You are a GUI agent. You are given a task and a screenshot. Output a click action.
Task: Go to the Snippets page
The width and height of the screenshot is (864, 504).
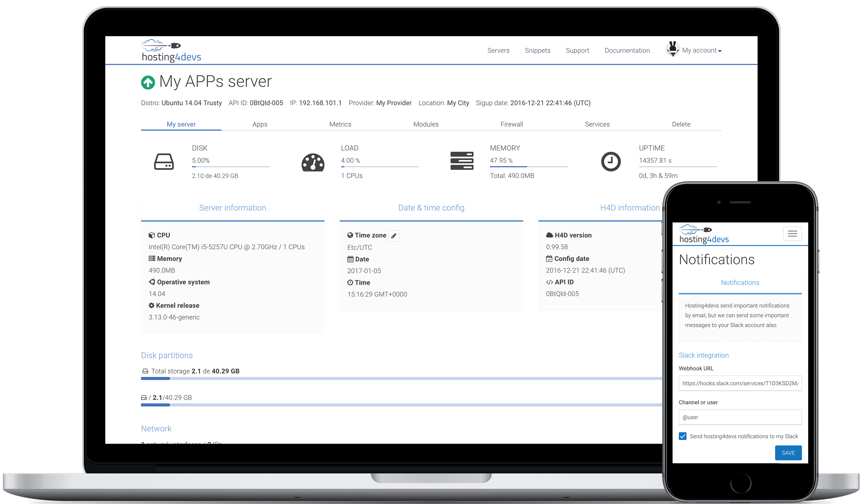(x=537, y=50)
